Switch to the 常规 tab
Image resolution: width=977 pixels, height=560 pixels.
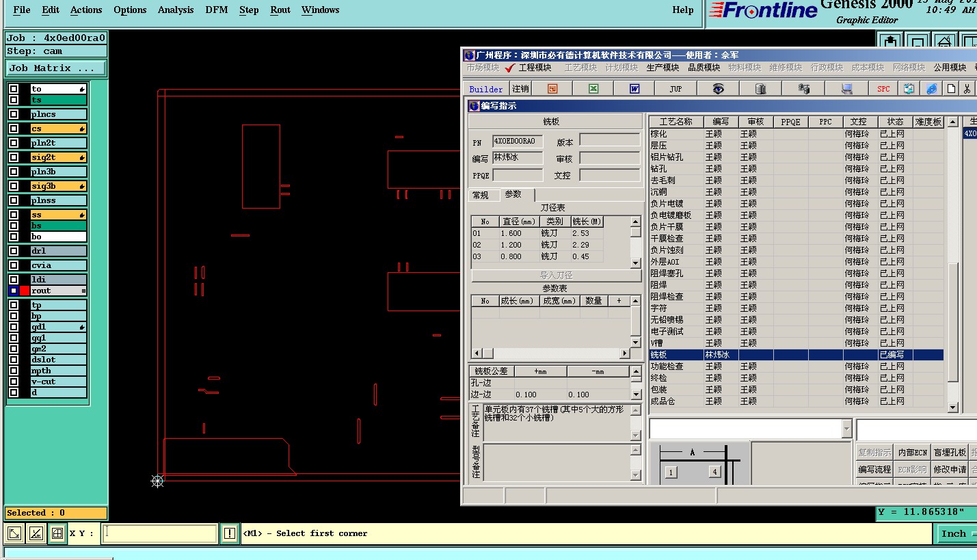(x=481, y=195)
